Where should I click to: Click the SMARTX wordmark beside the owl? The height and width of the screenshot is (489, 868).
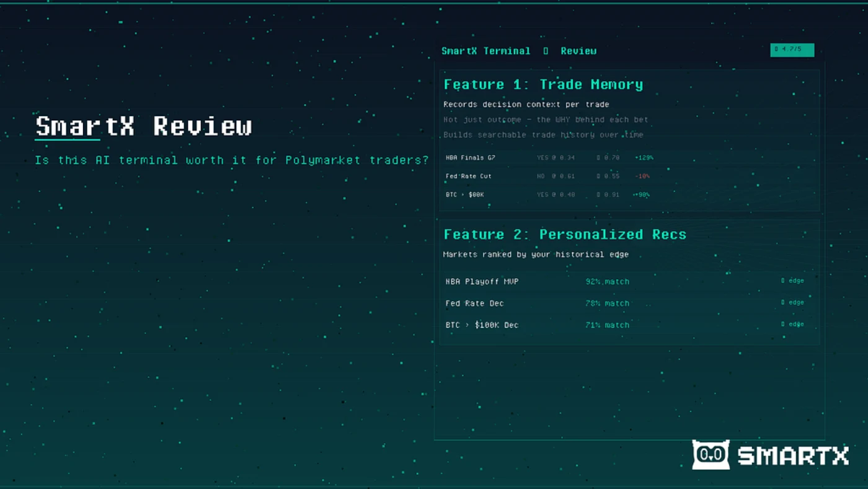[793, 457]
